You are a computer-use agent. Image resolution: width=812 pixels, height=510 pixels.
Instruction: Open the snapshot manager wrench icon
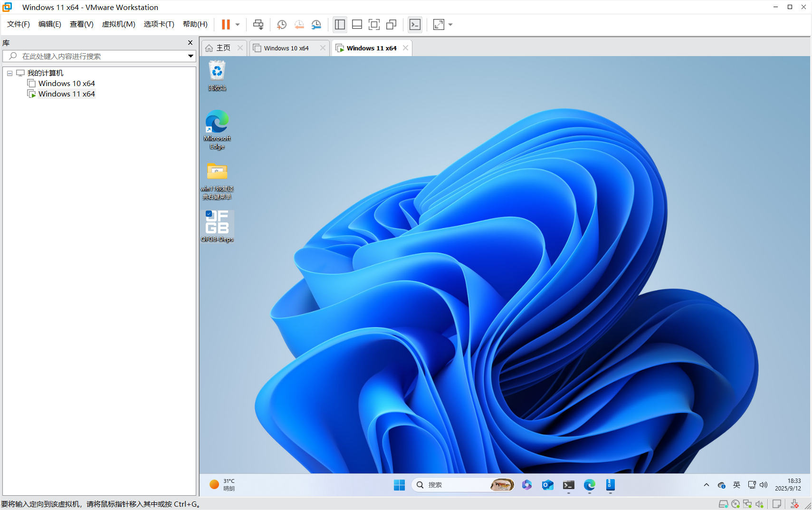point(316,24)
